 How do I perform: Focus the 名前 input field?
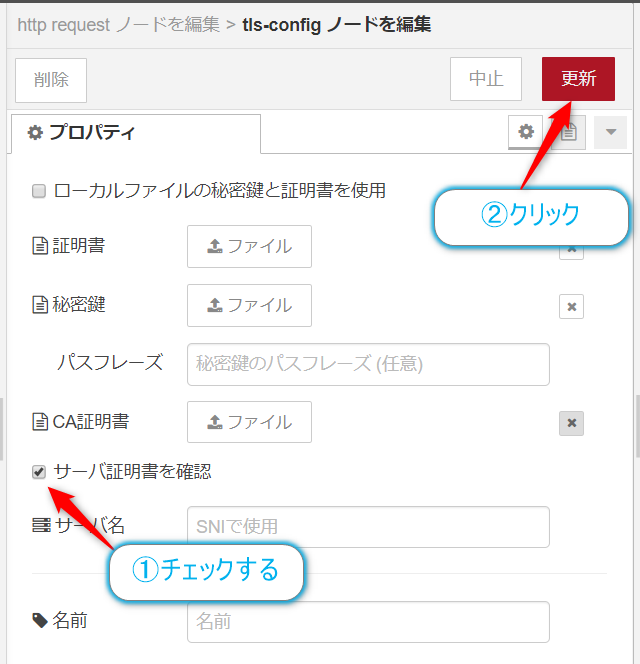click(x=368, y=622)
